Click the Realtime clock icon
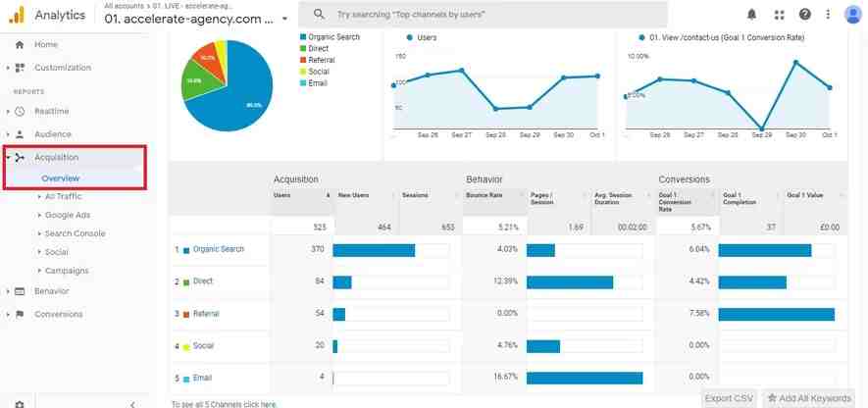 click(x=20, y=111)
